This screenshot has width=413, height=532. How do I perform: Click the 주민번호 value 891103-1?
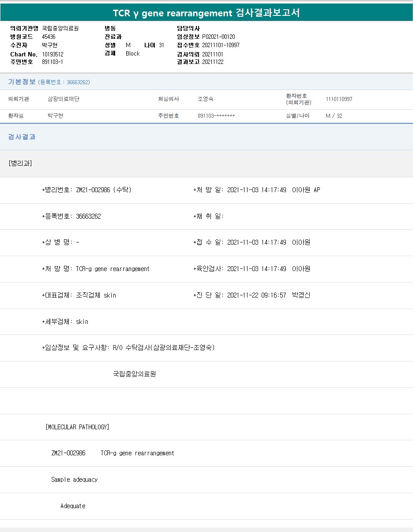pyautogui.click(x=53, y=62)
